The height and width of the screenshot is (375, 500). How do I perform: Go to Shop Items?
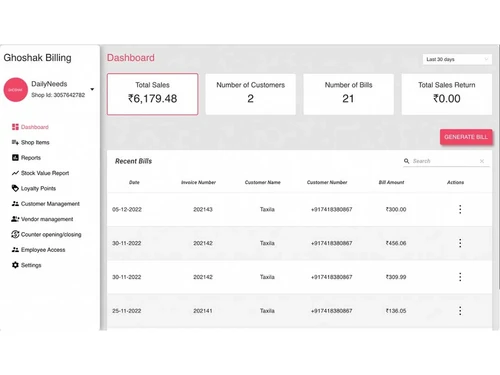[x=30, y=142]
